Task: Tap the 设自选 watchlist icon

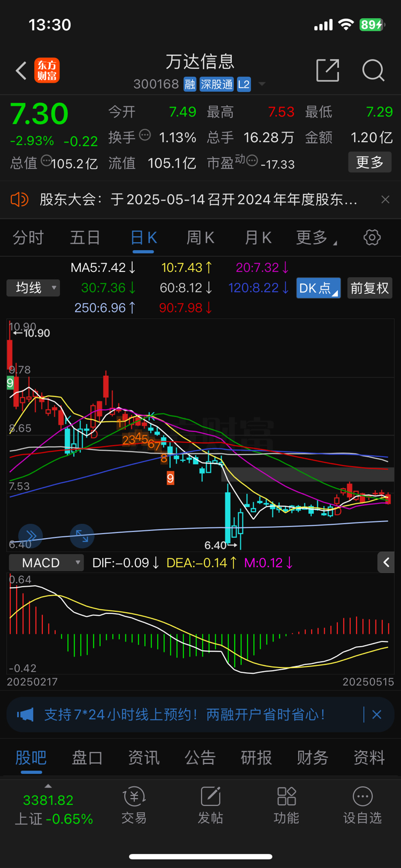Action: point(362,805)
